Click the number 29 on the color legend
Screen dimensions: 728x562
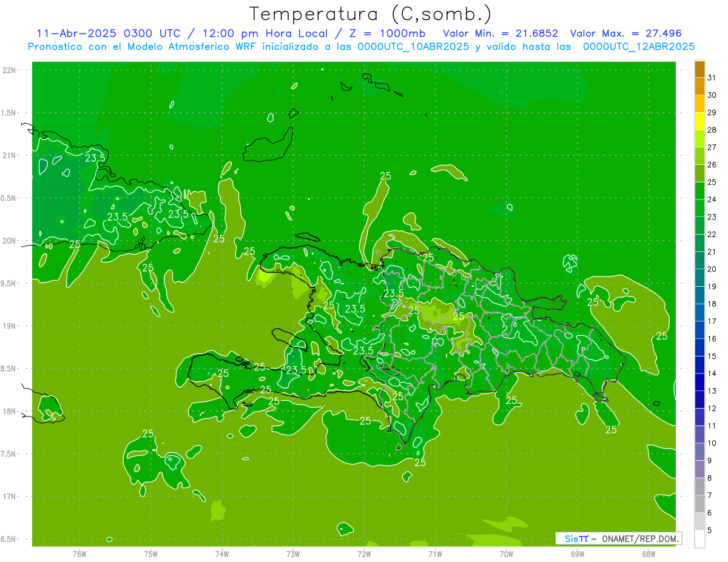(712, 112)
